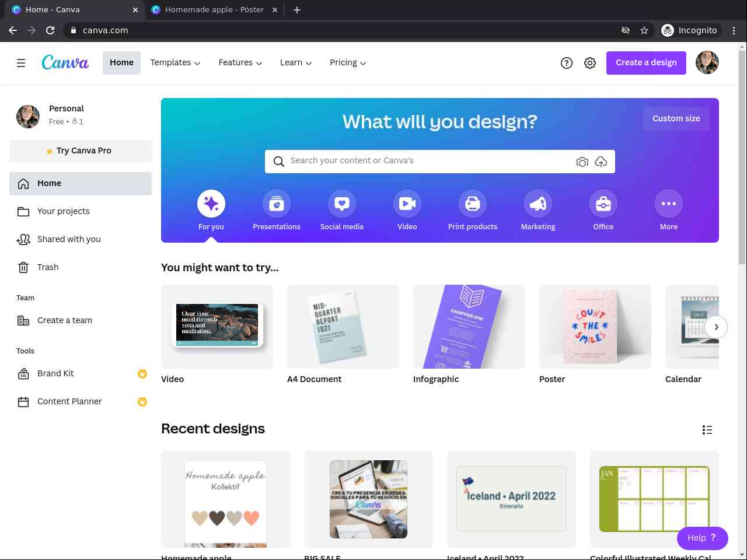
Task: Click Brand Kit crown Pro badge
Action: 142,374
